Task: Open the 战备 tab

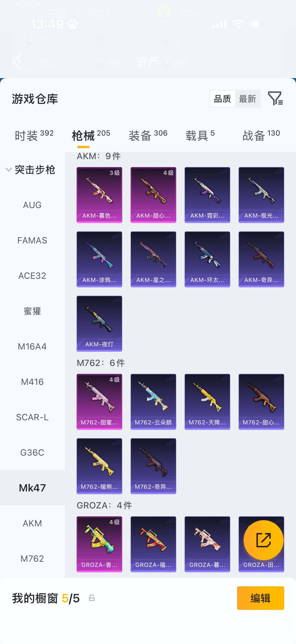Action: click(x=261, y=136)
